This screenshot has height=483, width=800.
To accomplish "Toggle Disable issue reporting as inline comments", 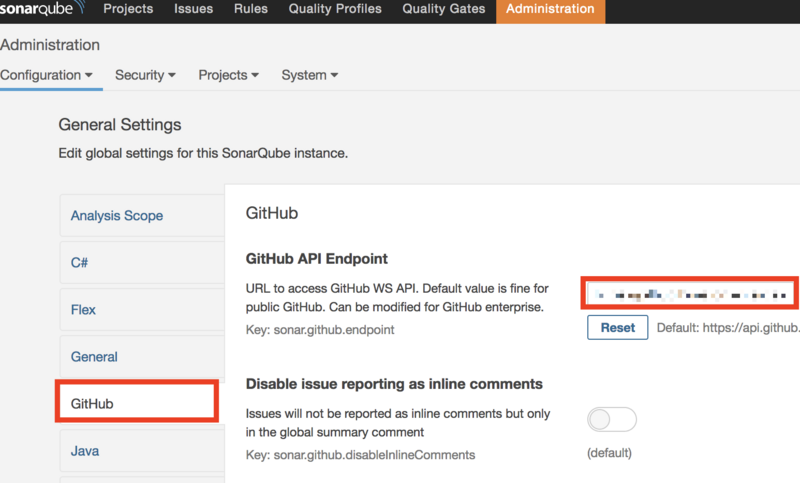I will (x=612, y=419).
